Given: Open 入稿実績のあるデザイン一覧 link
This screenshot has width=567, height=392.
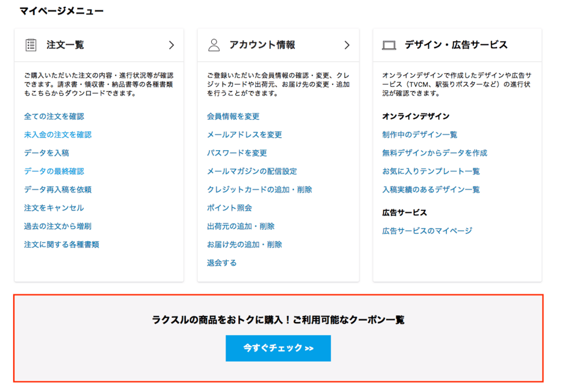Looking at the screenshot, I should (431, 189).
